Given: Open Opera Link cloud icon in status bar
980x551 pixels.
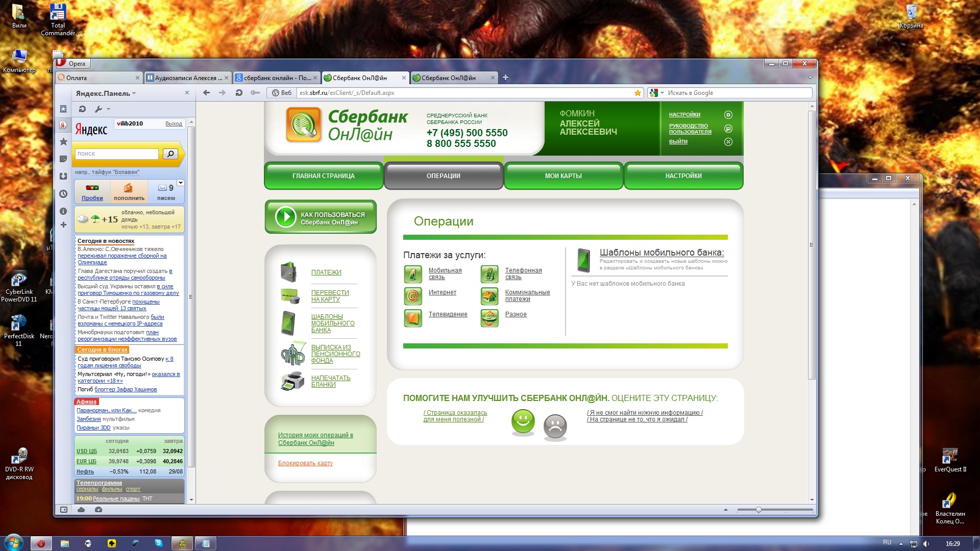Looking at the screenshot, I should pyautogui.click(x=81, y=510).
